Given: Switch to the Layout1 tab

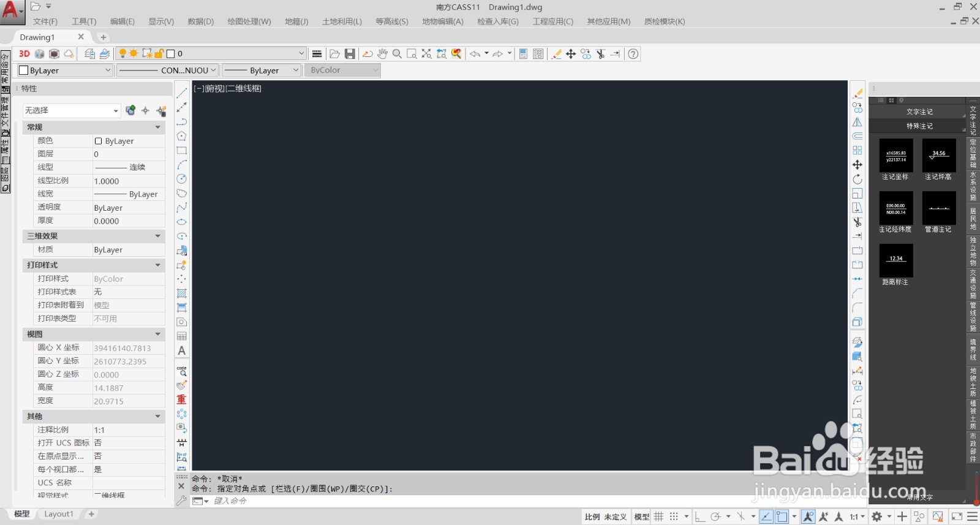Looking at the screenshot, I should (59, 515).
